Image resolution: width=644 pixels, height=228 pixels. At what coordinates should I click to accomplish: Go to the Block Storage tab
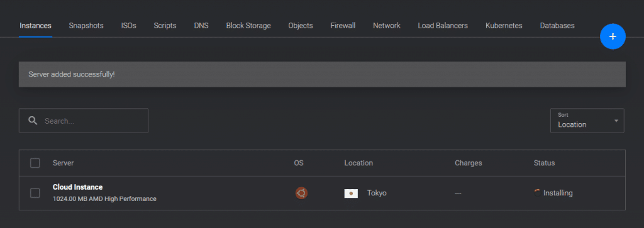(x=248, y=25)
